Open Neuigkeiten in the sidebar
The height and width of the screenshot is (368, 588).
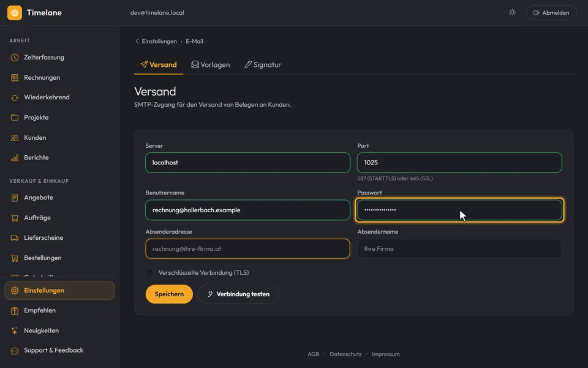[x=59, y=331]
